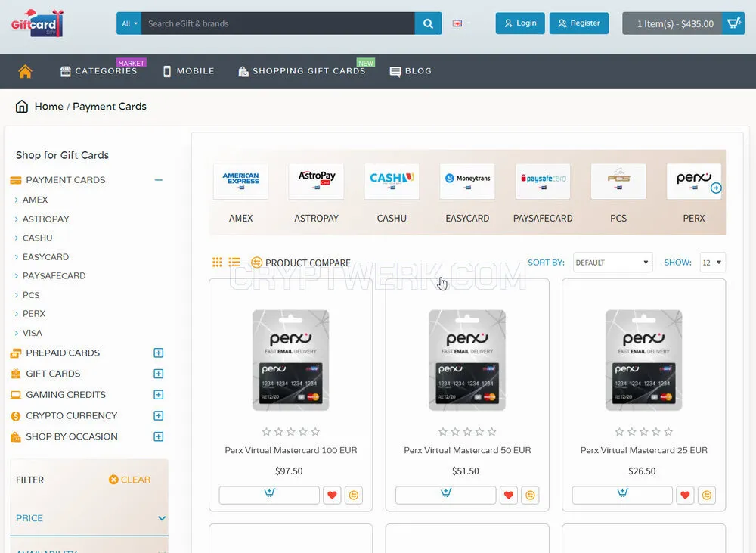The height and width of the screenshot is (553, 756).
Task: Click the Register button
Action: [x=579, y=23]
